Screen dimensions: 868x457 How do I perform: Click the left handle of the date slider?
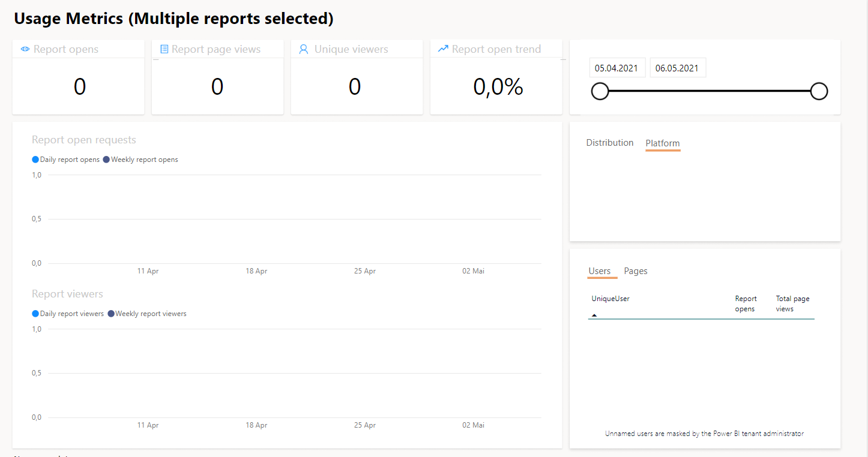pos(600,91)
